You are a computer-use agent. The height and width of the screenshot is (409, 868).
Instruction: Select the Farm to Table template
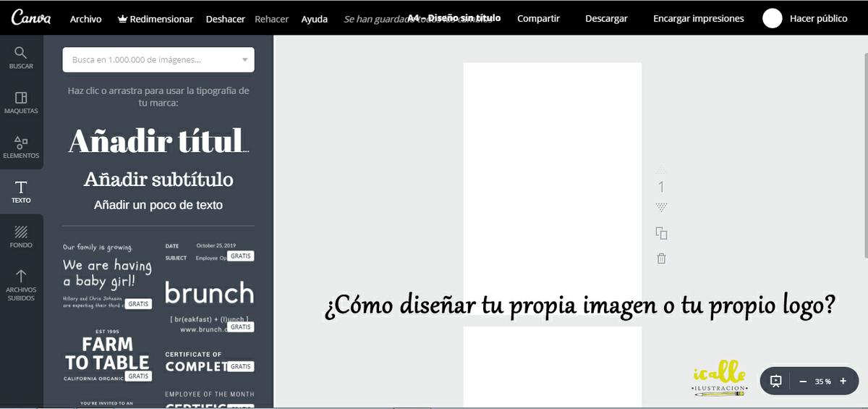tap(107, 356)
